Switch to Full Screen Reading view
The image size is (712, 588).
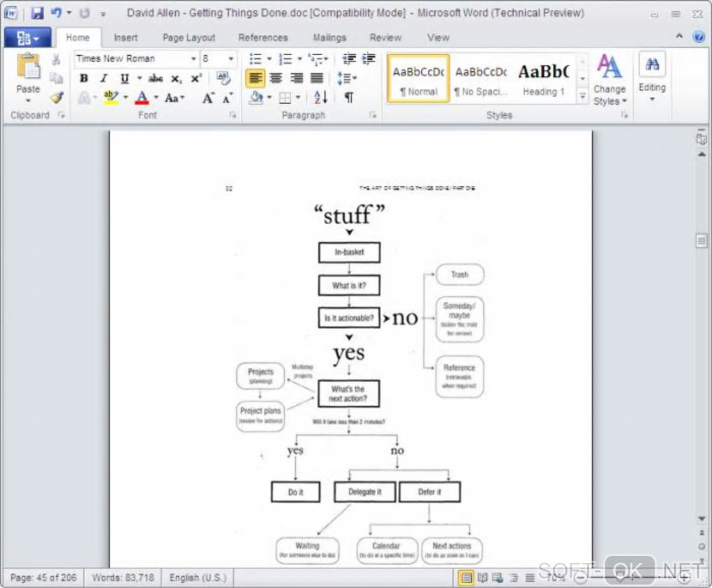coord(482,578)
